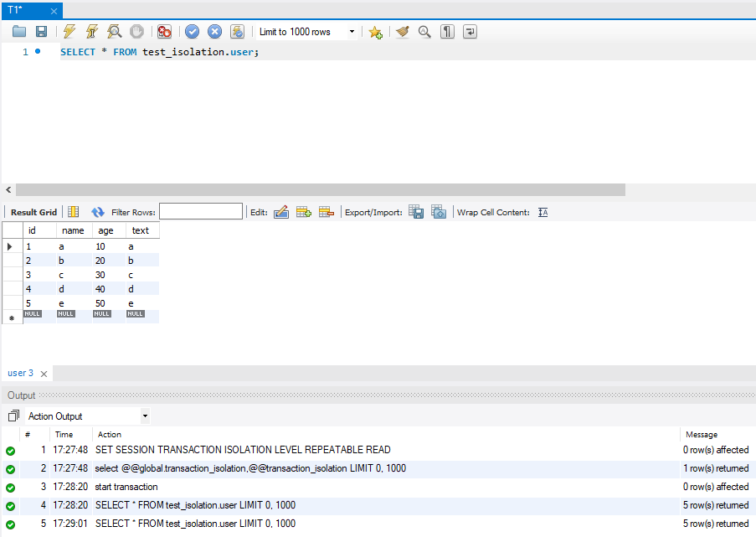Viewport: 756px width, 537px height.
Task: Click the SQL editor line with SELECT statement
Action: click(x=159, y=52)
